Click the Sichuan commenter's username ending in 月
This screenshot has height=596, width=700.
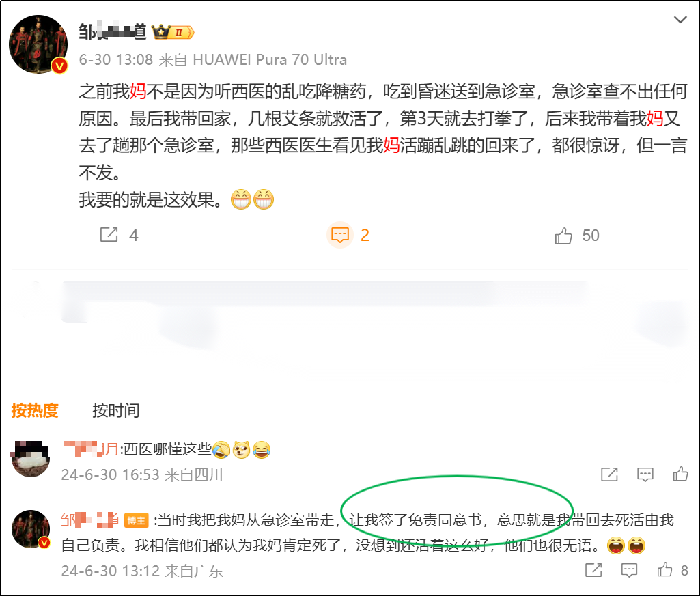[91, 449]
